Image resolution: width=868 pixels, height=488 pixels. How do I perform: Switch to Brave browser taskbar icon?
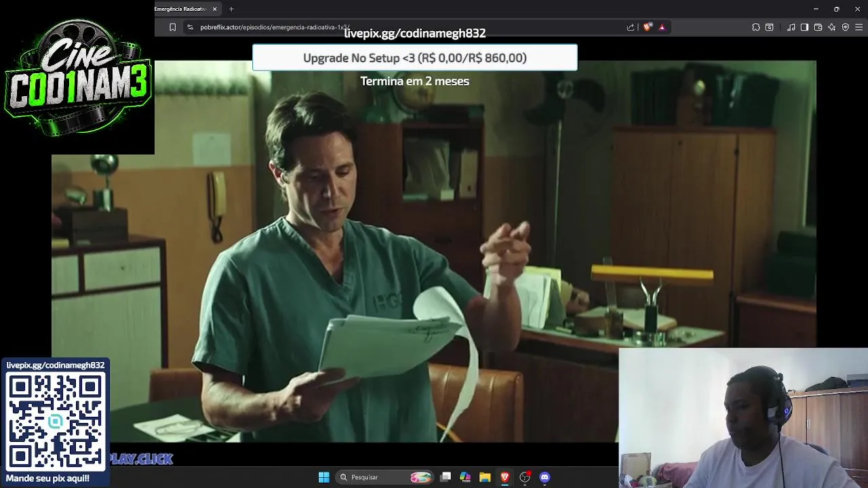coord(505,477)
